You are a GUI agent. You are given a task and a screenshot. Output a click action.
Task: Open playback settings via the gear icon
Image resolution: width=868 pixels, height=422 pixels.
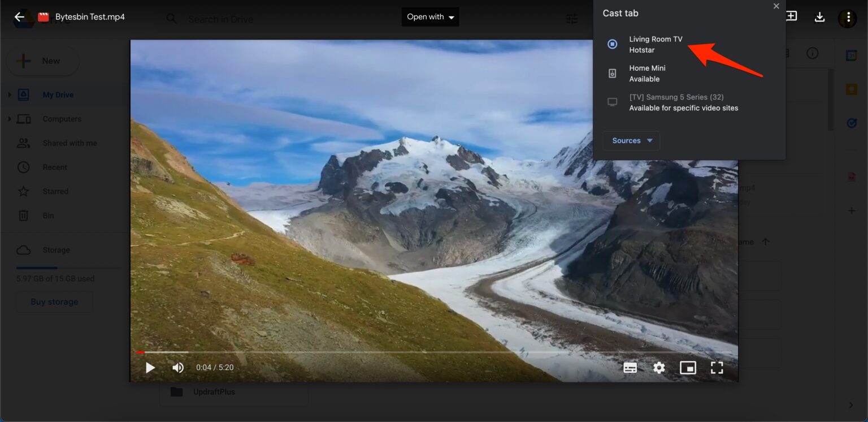(x=659, y=367)
